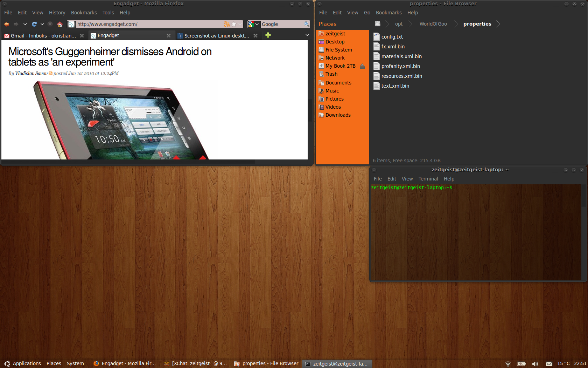
Task: Click Firefox forward arrow button
Action: pos(16,24)
